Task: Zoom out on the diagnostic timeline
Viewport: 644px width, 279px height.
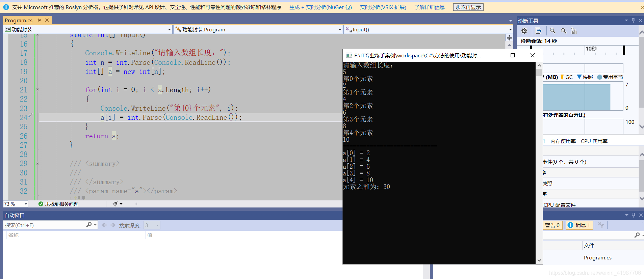Action: tap(563, 31)
